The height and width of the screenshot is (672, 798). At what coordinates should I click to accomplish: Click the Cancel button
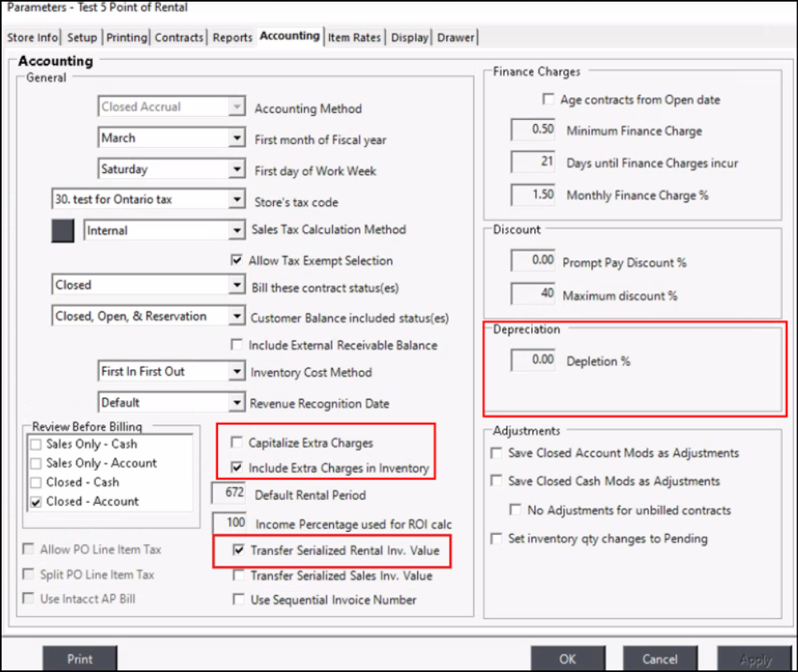pos(659,658)
